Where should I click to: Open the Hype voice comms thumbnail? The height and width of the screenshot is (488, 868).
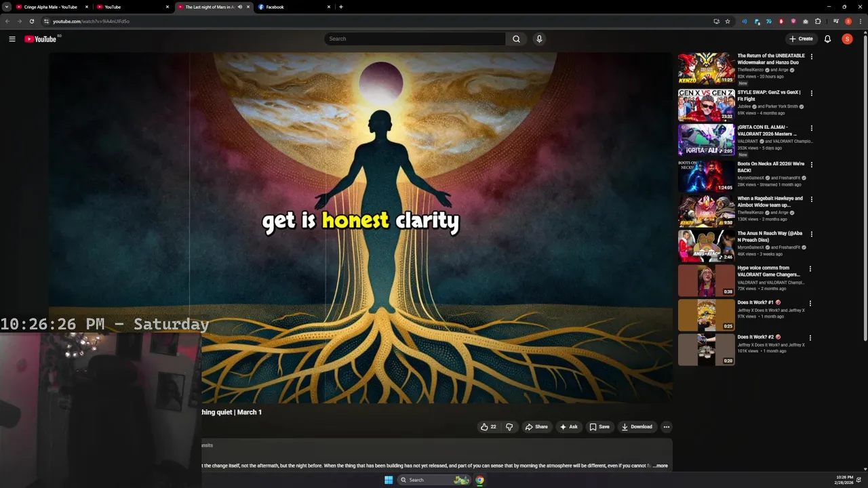point(706,280)
